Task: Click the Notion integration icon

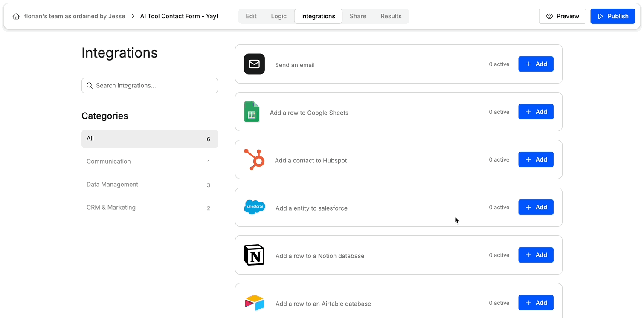Action: click(254, 254)
